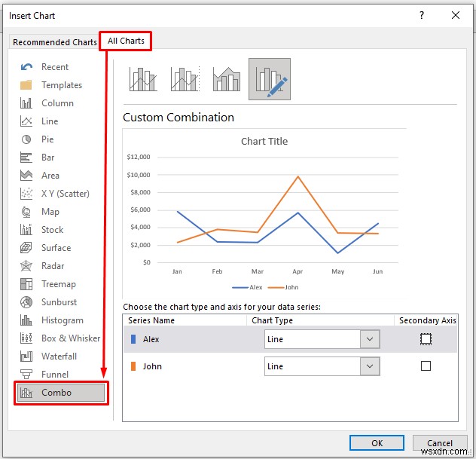Click the help question mark icon

(x=422, y=15)
